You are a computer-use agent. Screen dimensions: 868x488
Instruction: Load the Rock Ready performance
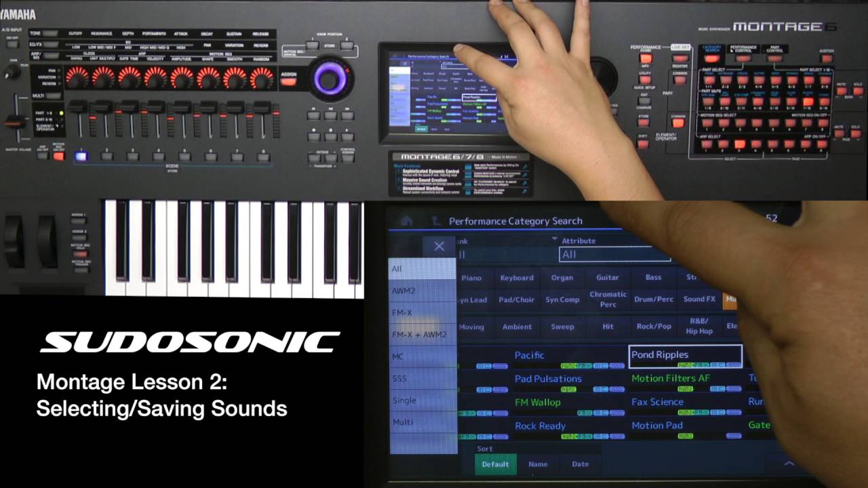tap(568, 429)
